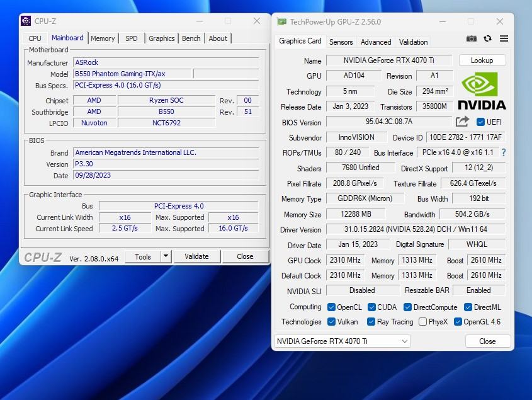Image resolution: width=532 pixels, height=400 pixels.
Task: Click the Shaders 7680 Unified value
Action: tap(361, 168)
